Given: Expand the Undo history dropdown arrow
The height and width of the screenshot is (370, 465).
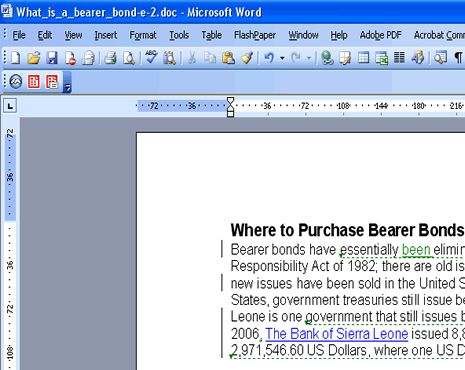Looking at the screenshot, I should [282, 58].
